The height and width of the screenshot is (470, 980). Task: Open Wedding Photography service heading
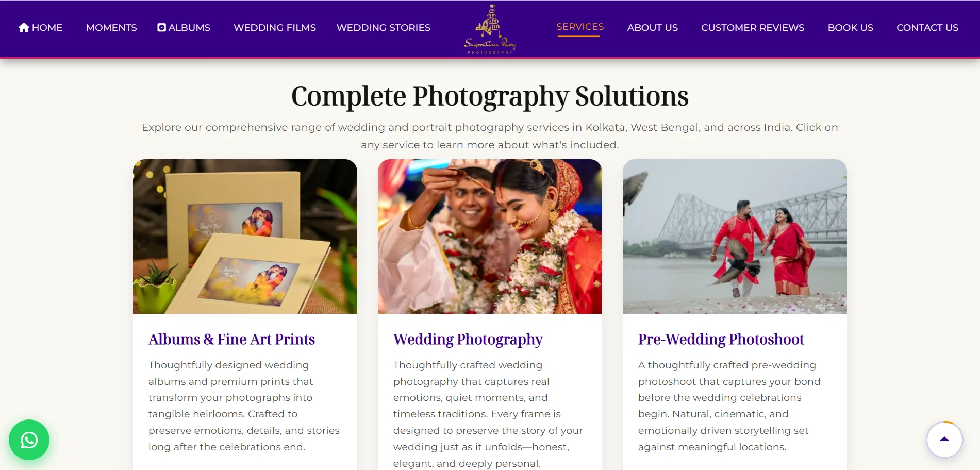(468, 340)
